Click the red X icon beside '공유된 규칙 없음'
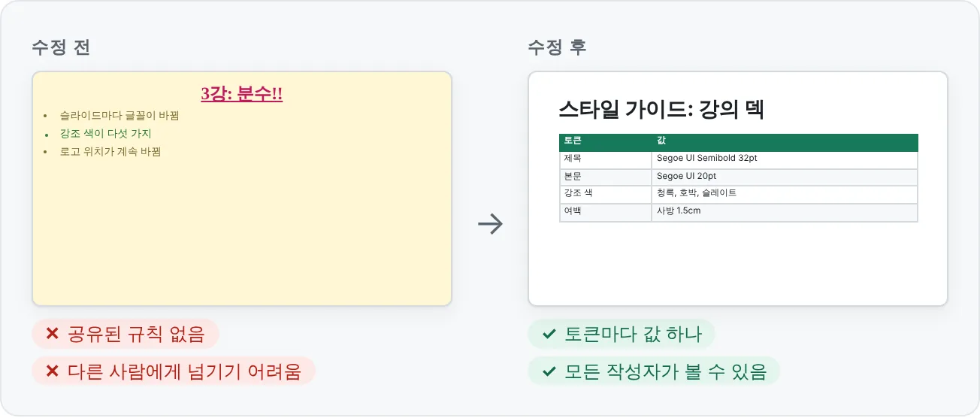This screenshot has height=418, width=980. click(53, 335)
